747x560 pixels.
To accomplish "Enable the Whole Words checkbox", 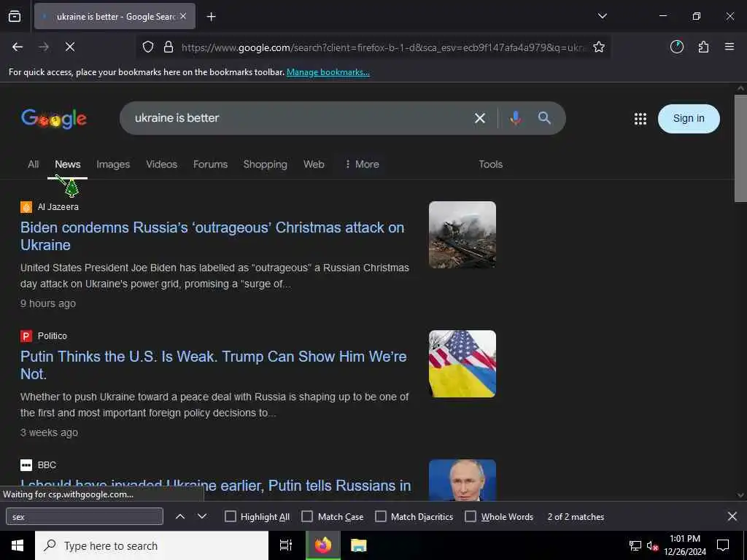I will coord(471,517).
